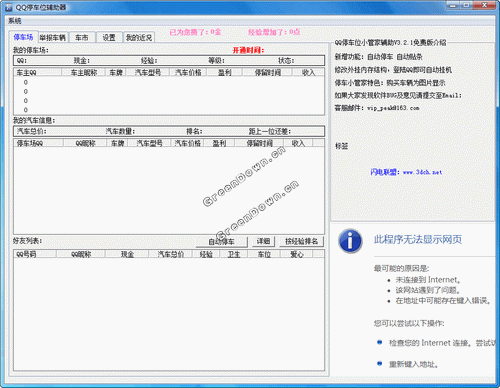
Task: Click the QQ停车位辅助器 app icon in title bar
Action: [9, 7]
